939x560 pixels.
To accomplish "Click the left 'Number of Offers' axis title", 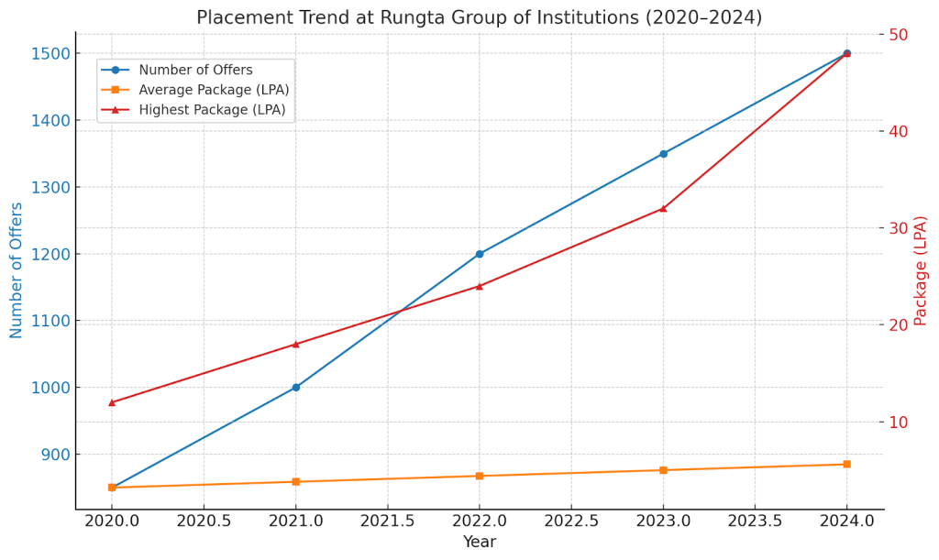I will (17, 270).
